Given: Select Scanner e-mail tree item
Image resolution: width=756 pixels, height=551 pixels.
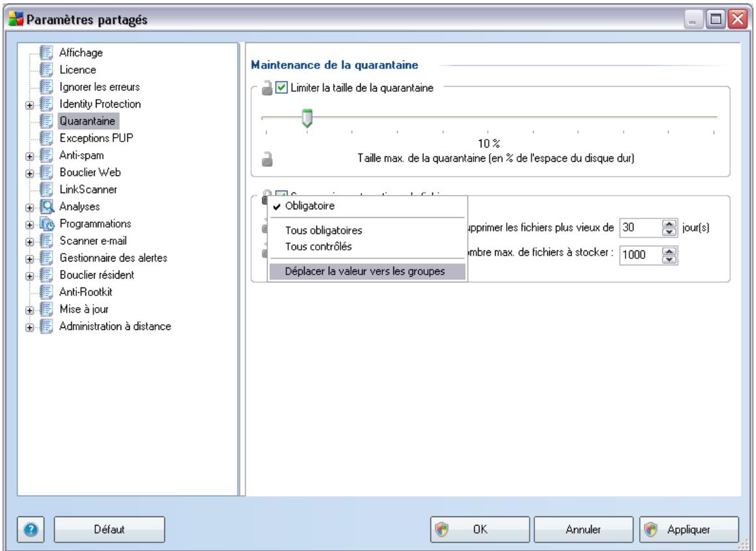Looking at the screenshot, I should pyautogui.click(x=93, y=241).
